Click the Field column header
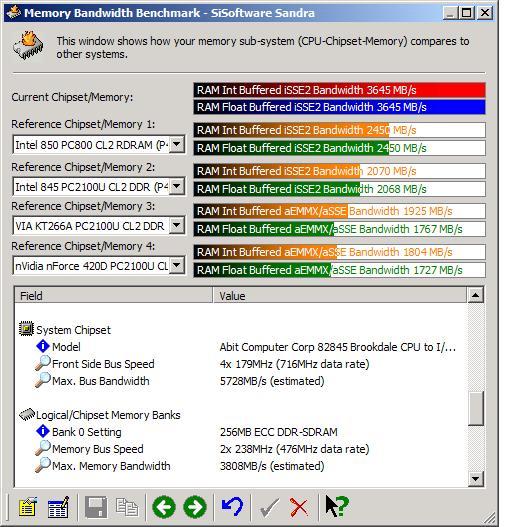The width and height of the screenshot is (512, 527). (x=114, y=295)
